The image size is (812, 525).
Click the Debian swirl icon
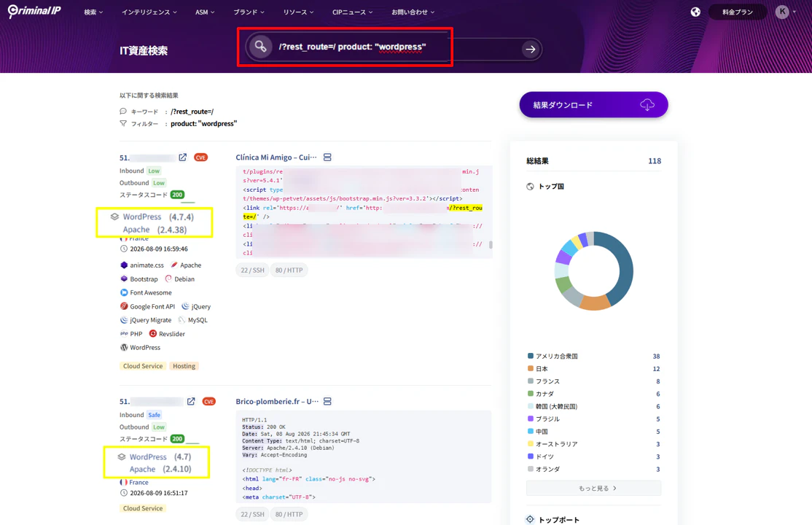point(168,279)
